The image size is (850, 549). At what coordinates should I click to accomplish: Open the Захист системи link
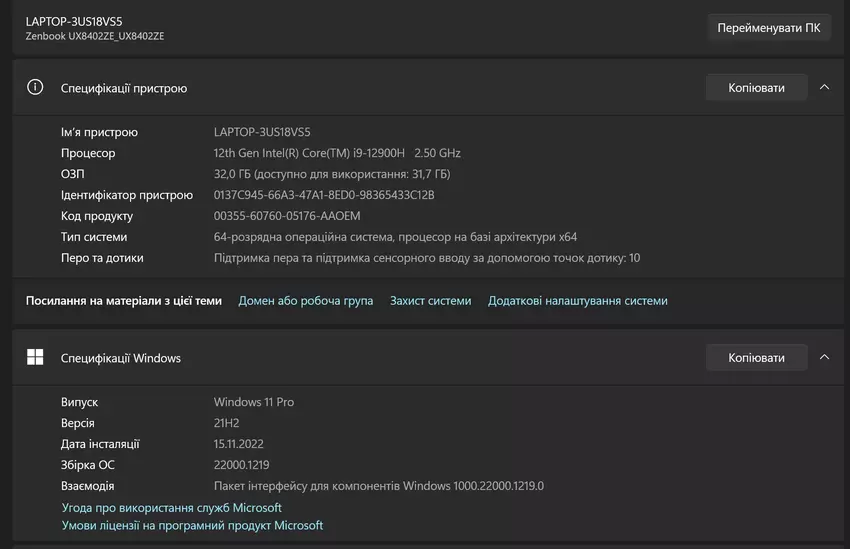pyautogui.click(x=430, y=300)
